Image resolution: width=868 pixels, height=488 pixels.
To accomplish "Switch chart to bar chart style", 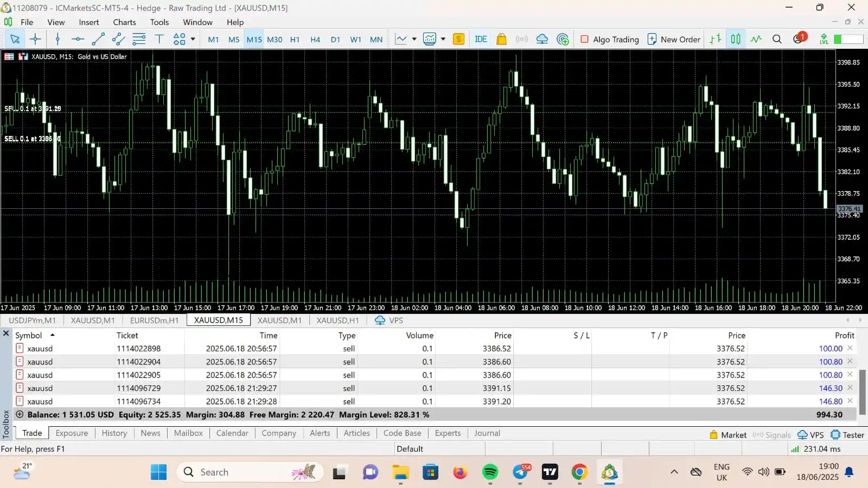I will pos(716,39).
